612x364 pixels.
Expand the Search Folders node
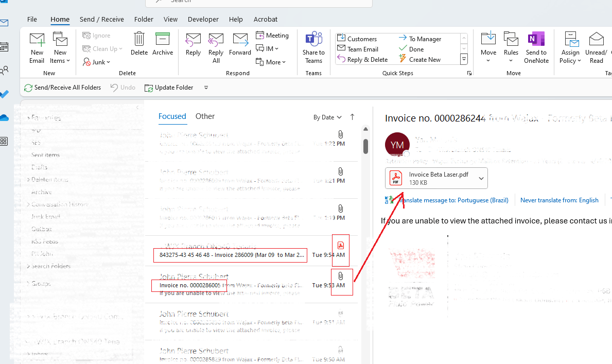pyautogui.click(x=28, y=266)
